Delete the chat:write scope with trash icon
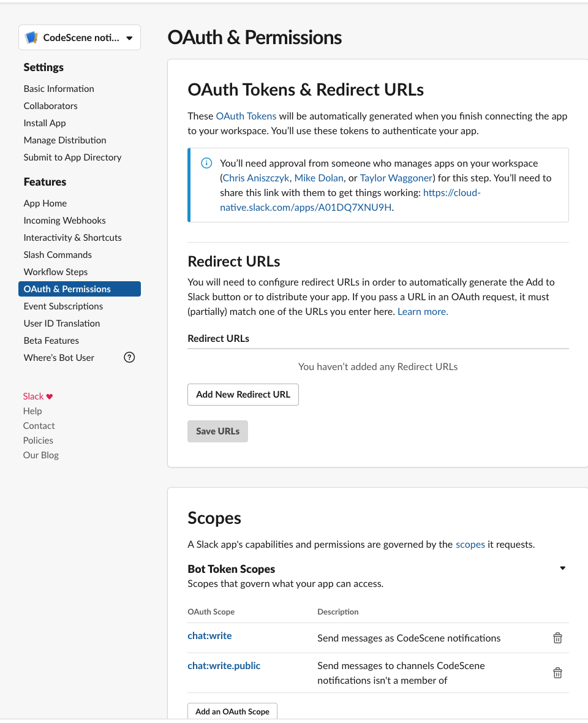 click(557, 637)
